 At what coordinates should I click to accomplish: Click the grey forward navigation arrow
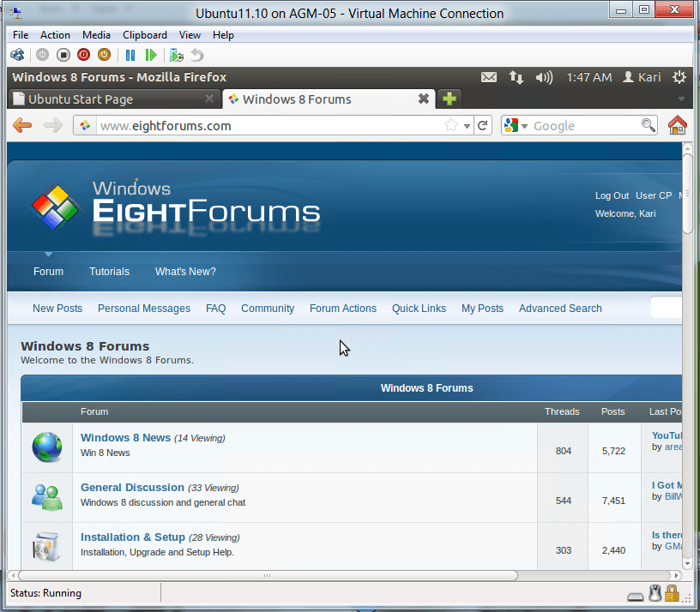click(x=52, y=125)
